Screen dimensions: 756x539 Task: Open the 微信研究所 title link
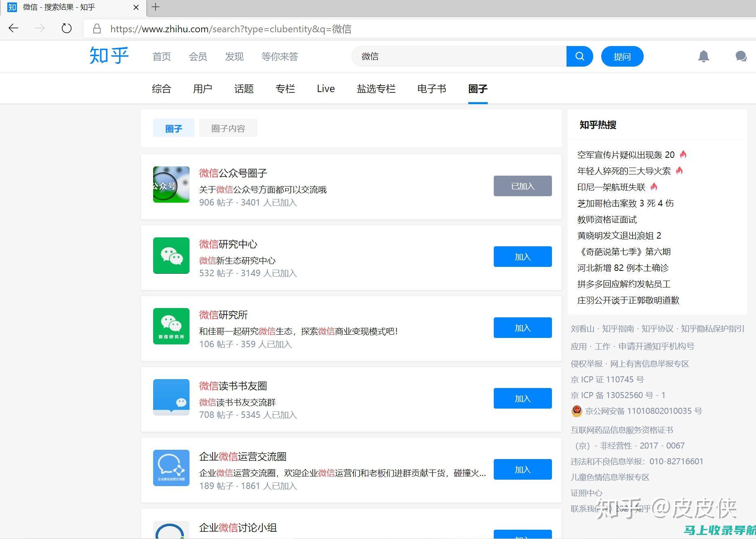[x=223, y=315]
